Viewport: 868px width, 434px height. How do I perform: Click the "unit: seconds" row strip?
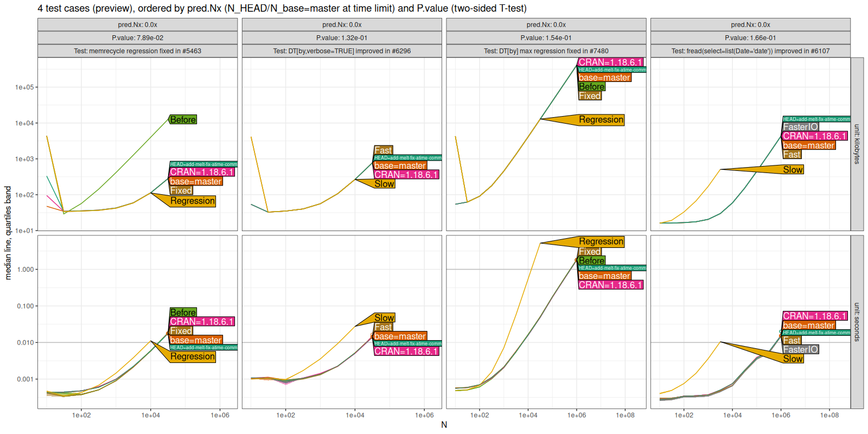[857, 322]
